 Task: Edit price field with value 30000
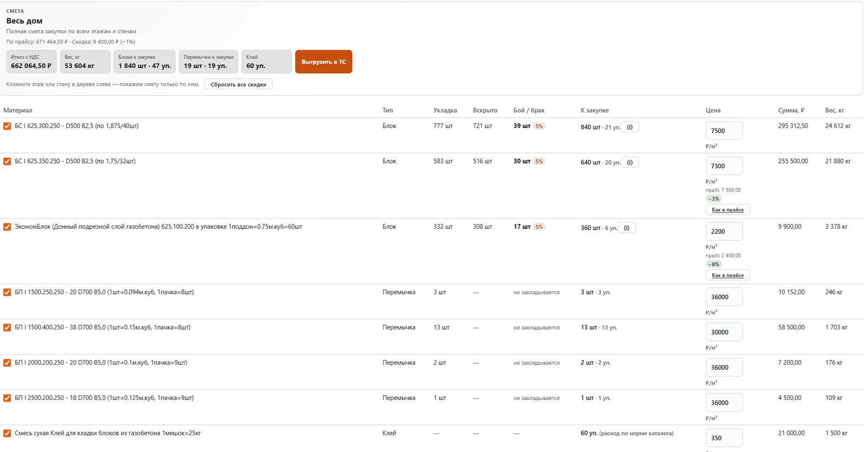(x=724, y=332)
